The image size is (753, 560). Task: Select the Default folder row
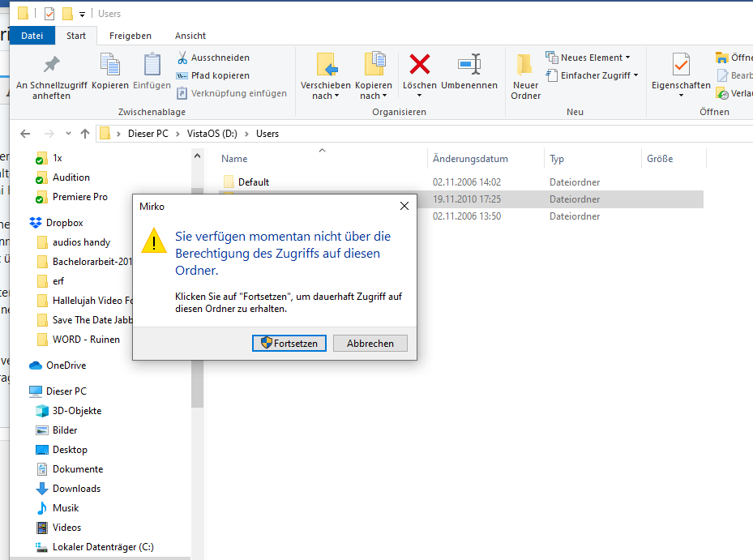[461, 182]
